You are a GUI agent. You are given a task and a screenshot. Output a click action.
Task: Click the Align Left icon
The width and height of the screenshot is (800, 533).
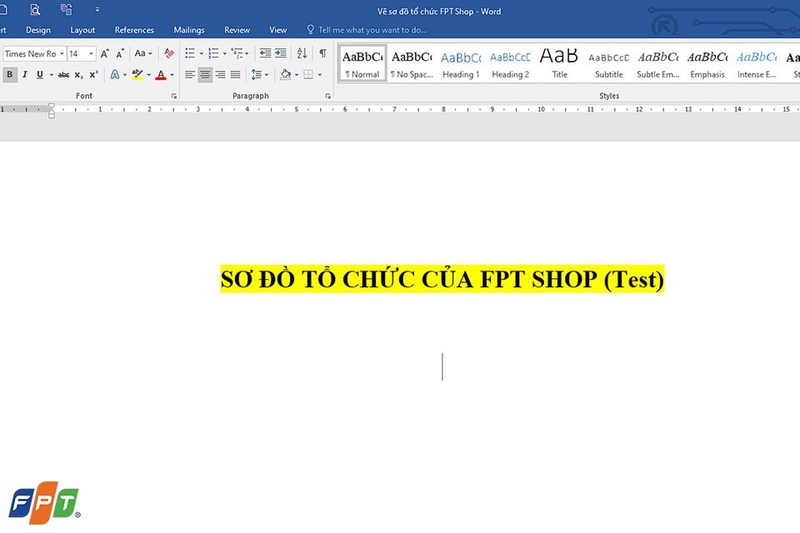(190, 75)
